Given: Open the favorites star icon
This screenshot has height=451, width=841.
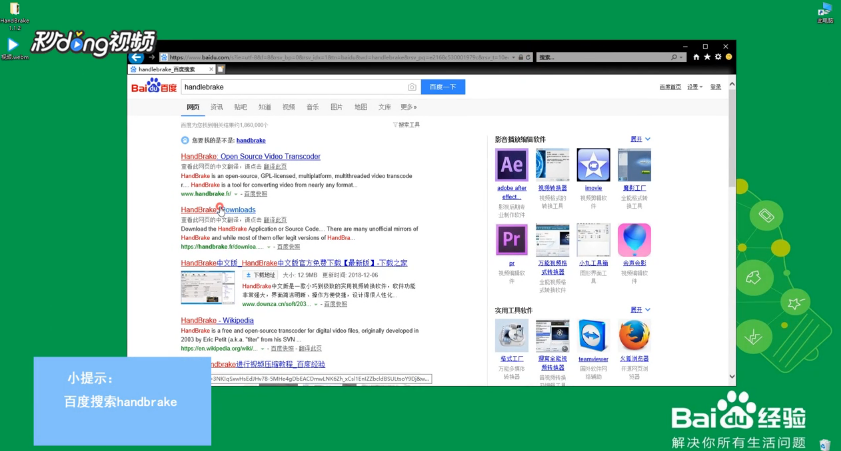Looking at the screenshot, I should tap(707, 57).
